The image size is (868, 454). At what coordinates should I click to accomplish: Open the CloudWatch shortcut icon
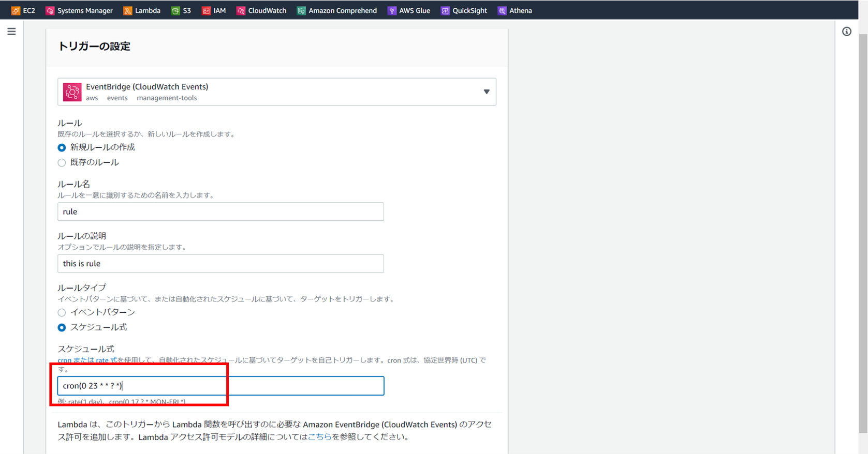(241, 10)
